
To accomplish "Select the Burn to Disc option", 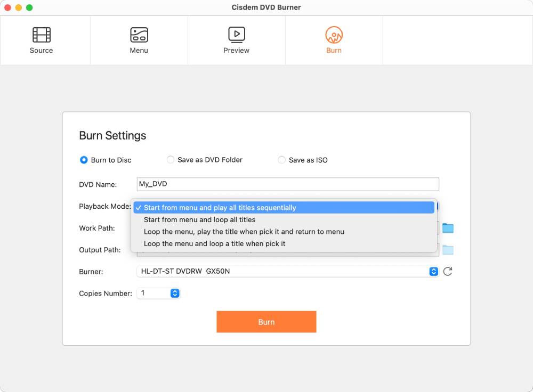I will coord(84,160).
